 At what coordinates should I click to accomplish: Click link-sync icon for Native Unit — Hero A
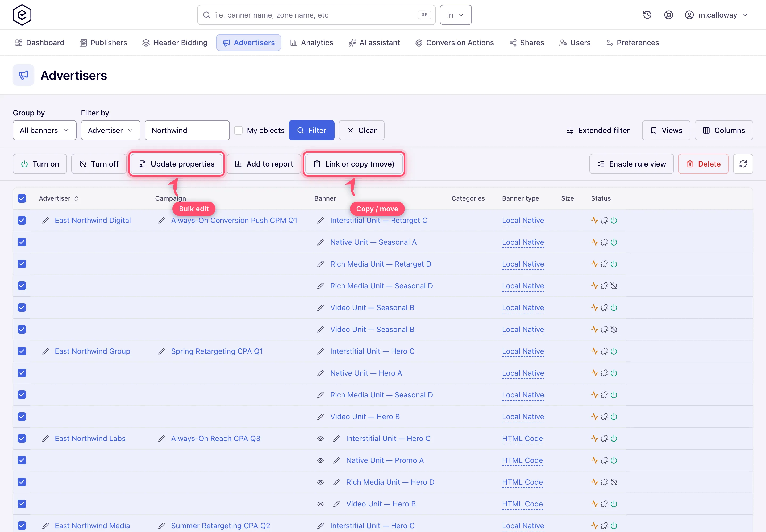click(604, 373)
